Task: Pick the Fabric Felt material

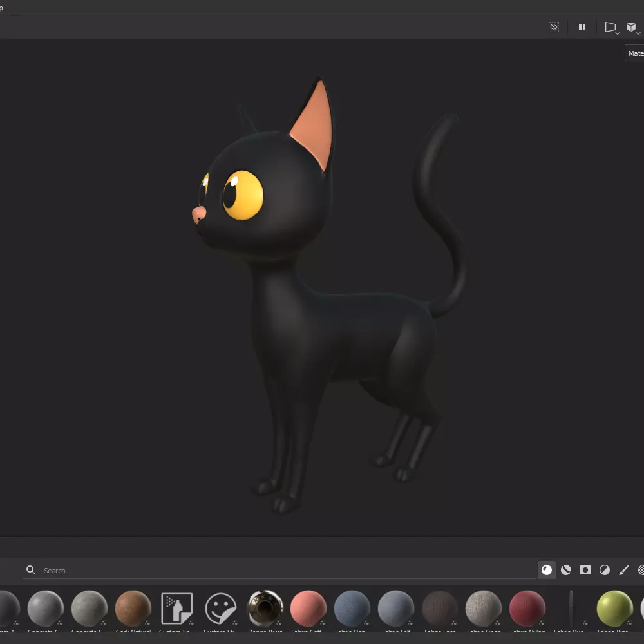Action: point(396,609)
